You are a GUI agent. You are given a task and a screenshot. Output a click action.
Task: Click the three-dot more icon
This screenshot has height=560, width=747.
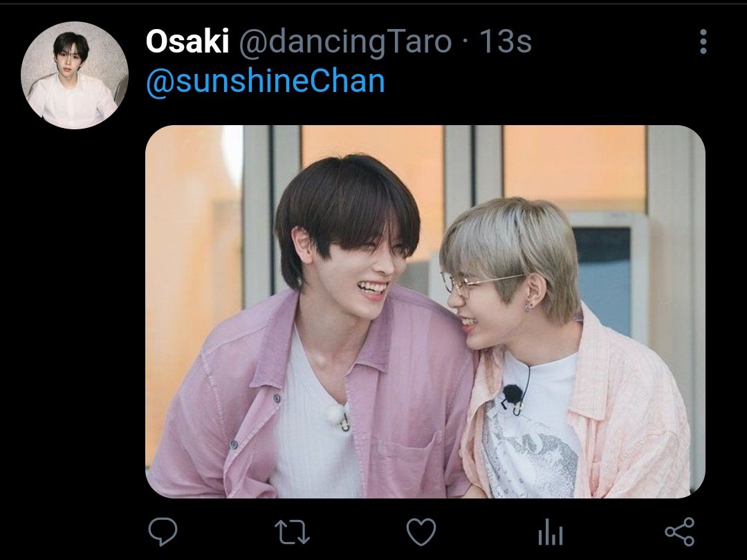(703, 41)
